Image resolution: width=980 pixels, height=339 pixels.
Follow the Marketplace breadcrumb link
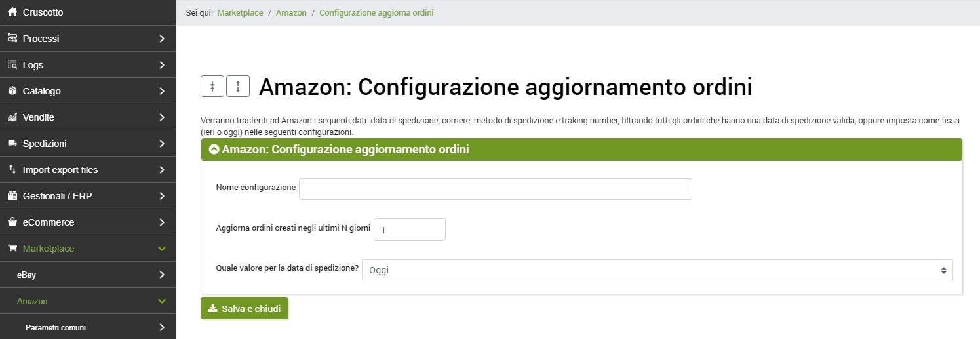point(240,12)
